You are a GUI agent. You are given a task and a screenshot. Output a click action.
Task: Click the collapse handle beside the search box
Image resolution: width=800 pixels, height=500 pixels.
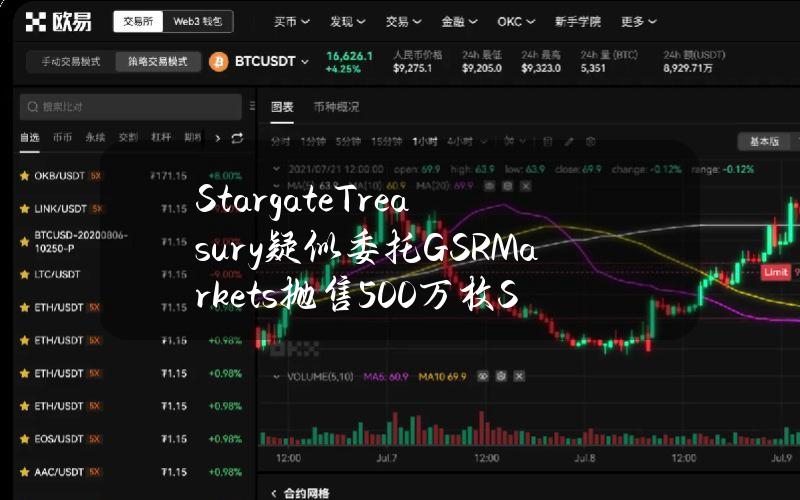coord(252,106)
